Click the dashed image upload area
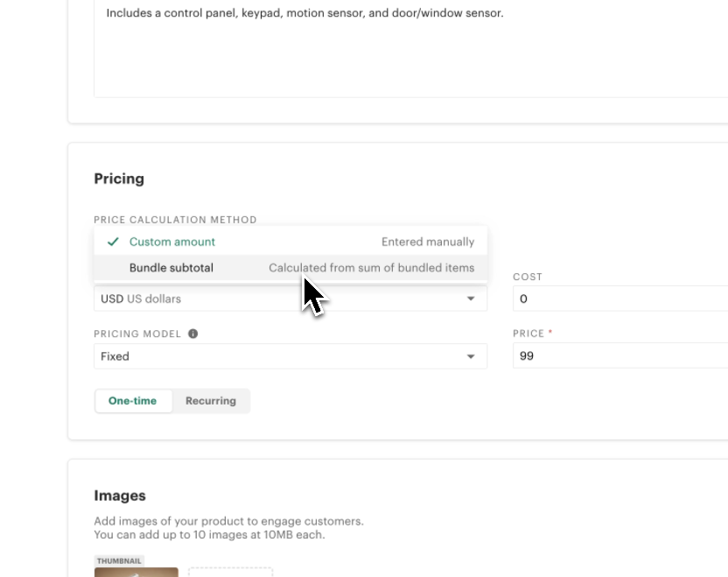 (x=230, y=573)
